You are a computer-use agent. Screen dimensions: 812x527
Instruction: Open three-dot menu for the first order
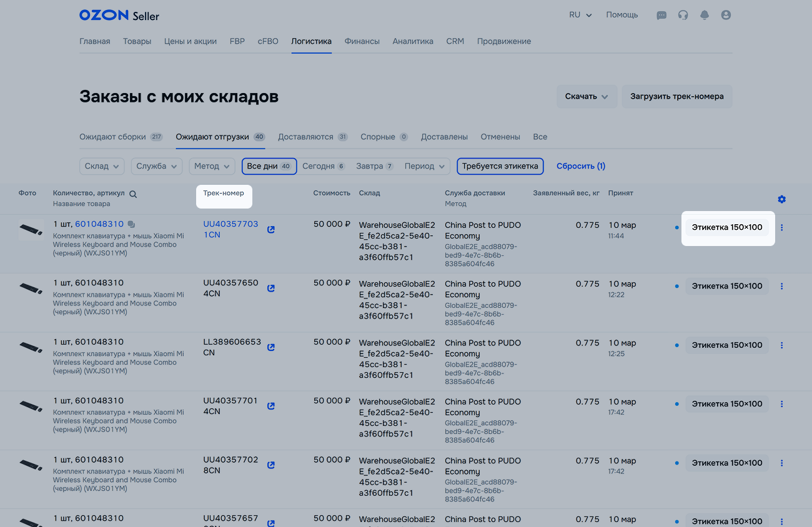coord(781,228)
